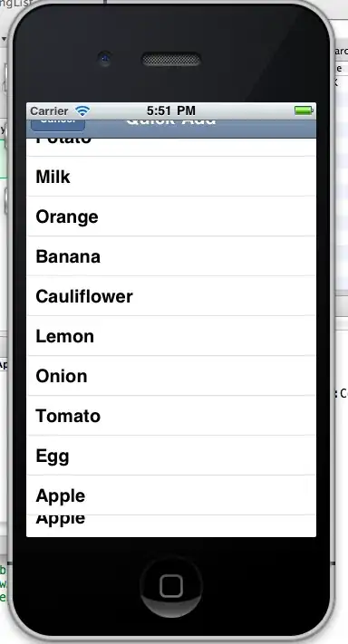Tap the iPhone Home button
Screen dimensions: 348x644
click(171, 586)
